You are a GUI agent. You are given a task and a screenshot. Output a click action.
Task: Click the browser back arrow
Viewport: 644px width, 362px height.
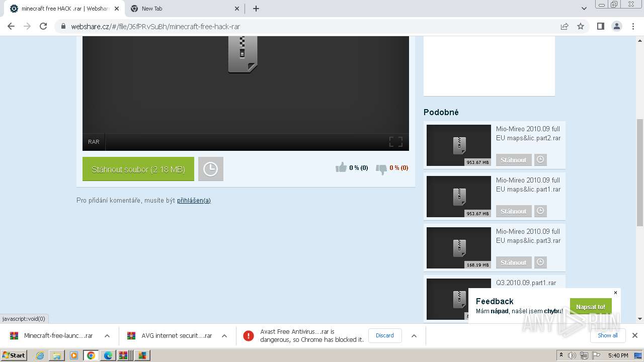click(x=11, y=26)
